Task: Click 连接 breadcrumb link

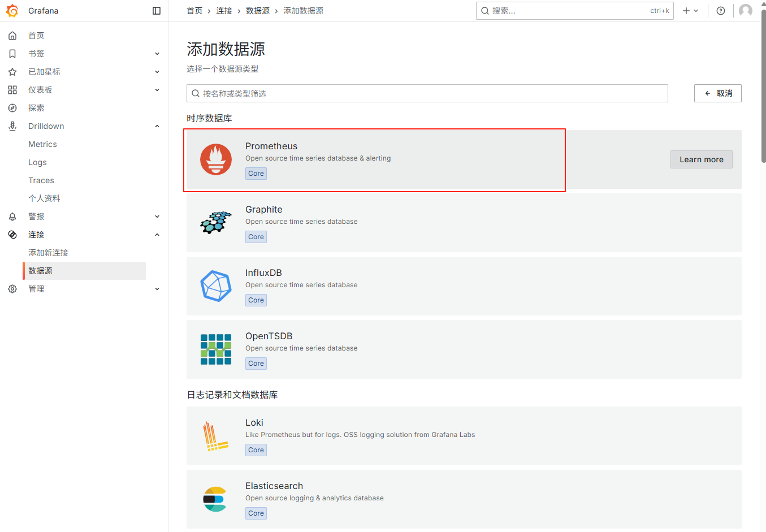Action: (224, 11)
